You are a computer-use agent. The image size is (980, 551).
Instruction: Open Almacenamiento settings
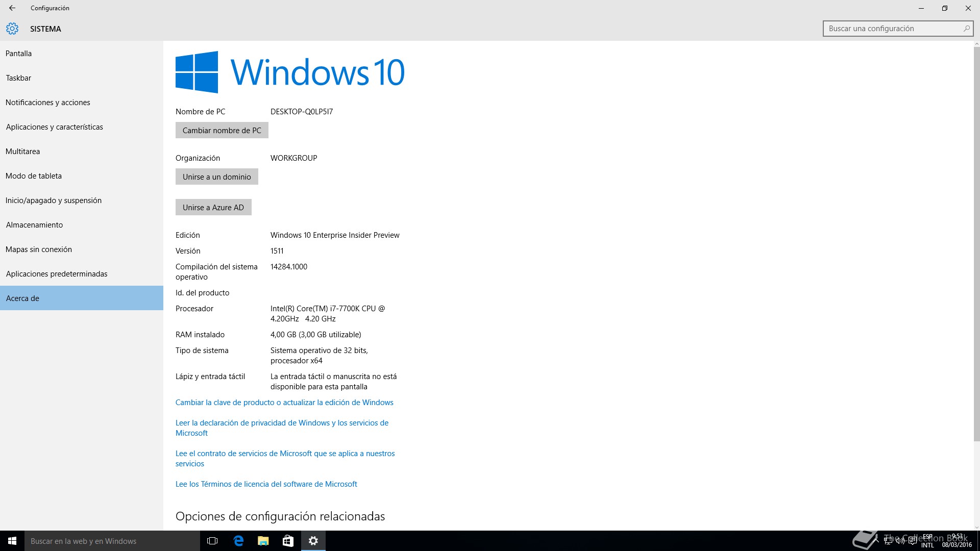tap(82, 225)
